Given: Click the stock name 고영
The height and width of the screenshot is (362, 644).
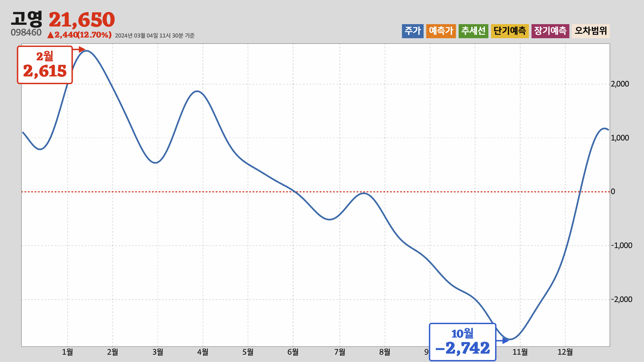Looking at the screenshot, I should (x=26, y=19).
